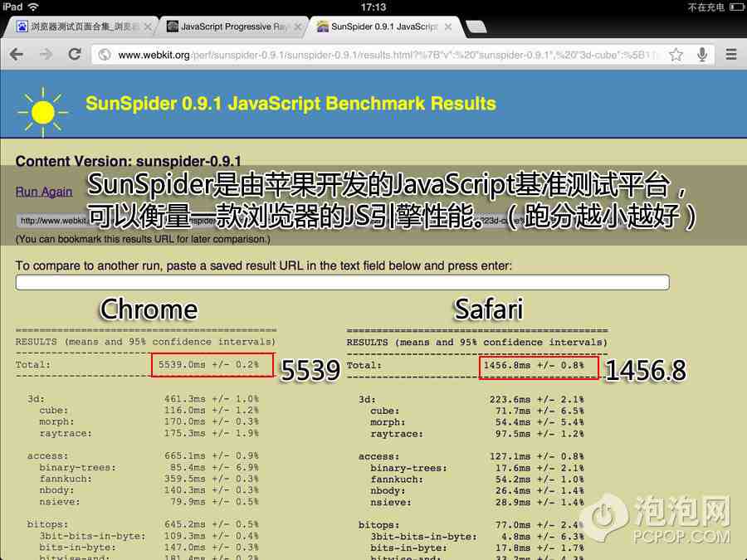The width and height of the screenshot is (747, 560).
Task: Tap the browser forward arrow
Action: pos(46,55)
